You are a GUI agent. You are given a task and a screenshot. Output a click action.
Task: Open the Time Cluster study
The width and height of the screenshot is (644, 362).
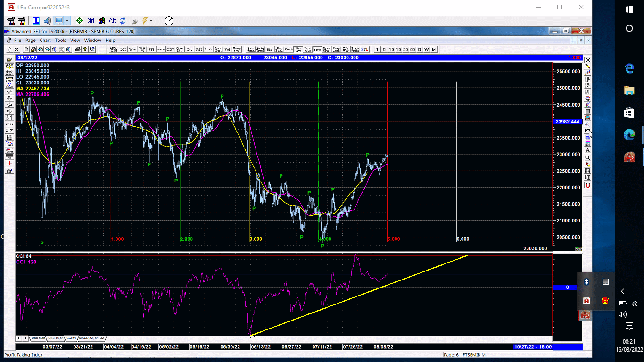pos(218,49)
